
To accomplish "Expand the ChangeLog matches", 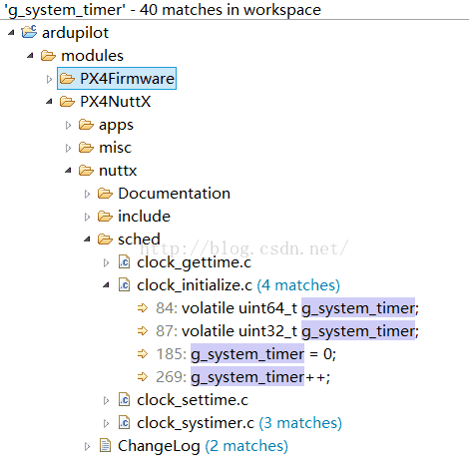I will (87, 446).
